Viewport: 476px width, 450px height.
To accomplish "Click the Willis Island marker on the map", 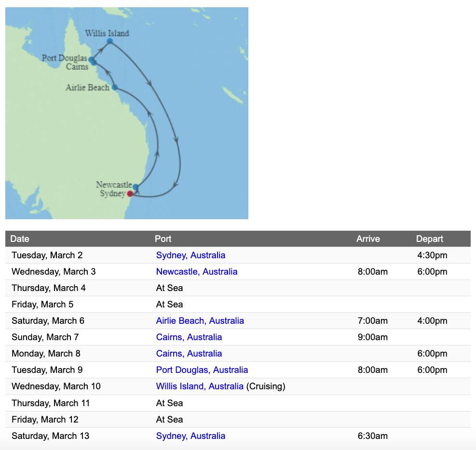I will (x=110, y=41).
